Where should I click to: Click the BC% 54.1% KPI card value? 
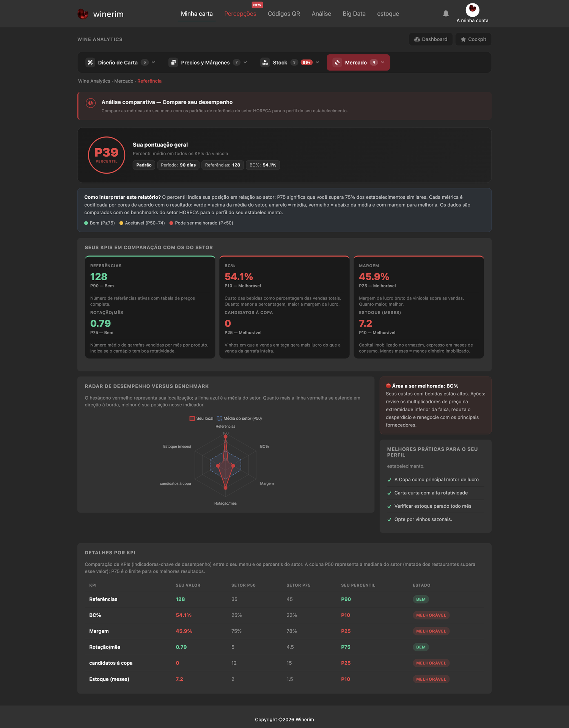[239, 277]
